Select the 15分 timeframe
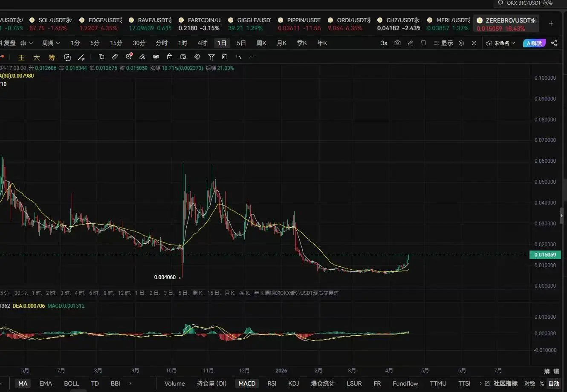Viewport: 567px width, 392px height. (116, 43)
